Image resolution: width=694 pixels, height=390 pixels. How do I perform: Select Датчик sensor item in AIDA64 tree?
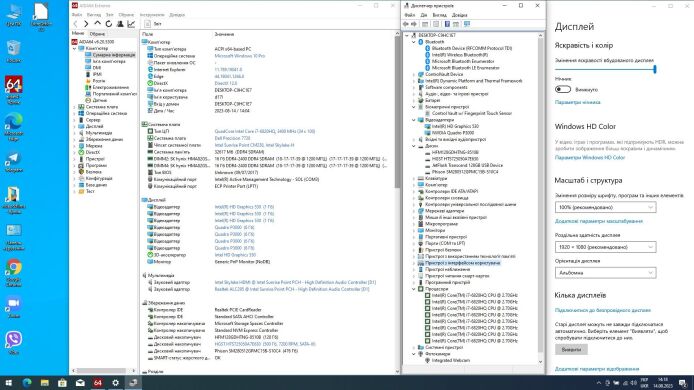tap(100, 100)
